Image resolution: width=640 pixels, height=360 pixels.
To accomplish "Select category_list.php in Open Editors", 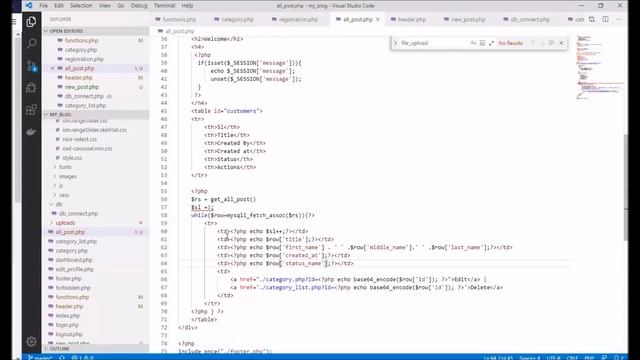I will [85, 105].
